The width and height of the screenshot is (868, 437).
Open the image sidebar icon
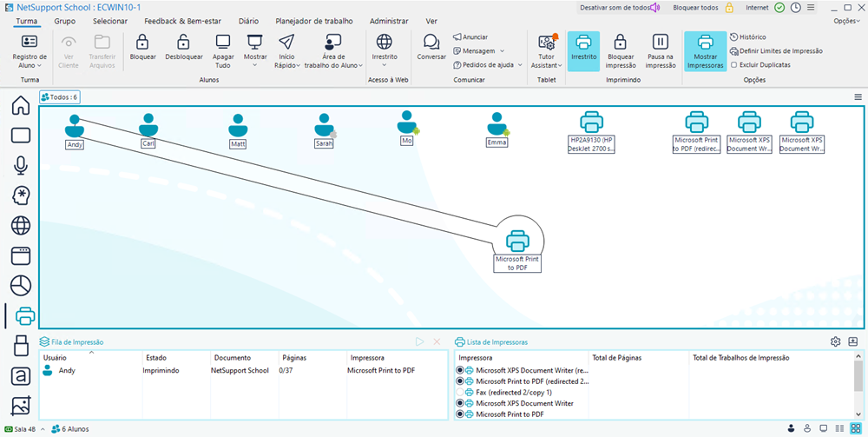click(x=21, y=406)
